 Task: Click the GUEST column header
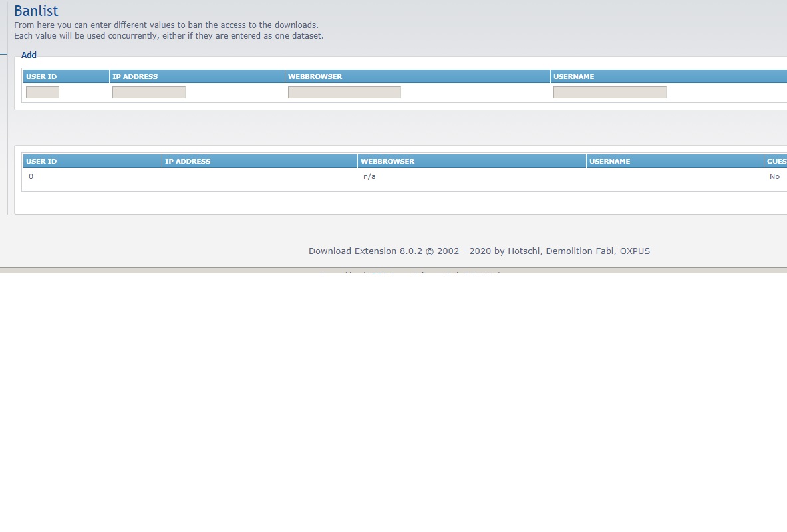[x=776, y=161]
